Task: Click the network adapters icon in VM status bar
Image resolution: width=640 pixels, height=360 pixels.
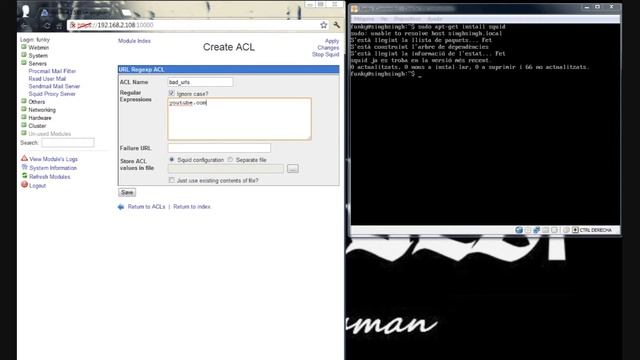Action: coord(537,230)
